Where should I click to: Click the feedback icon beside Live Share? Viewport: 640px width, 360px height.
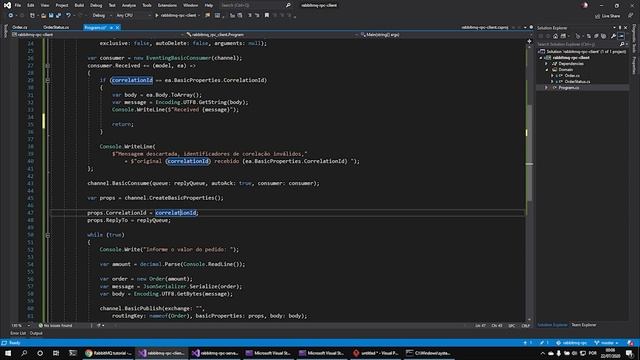(x=631, y=16)
